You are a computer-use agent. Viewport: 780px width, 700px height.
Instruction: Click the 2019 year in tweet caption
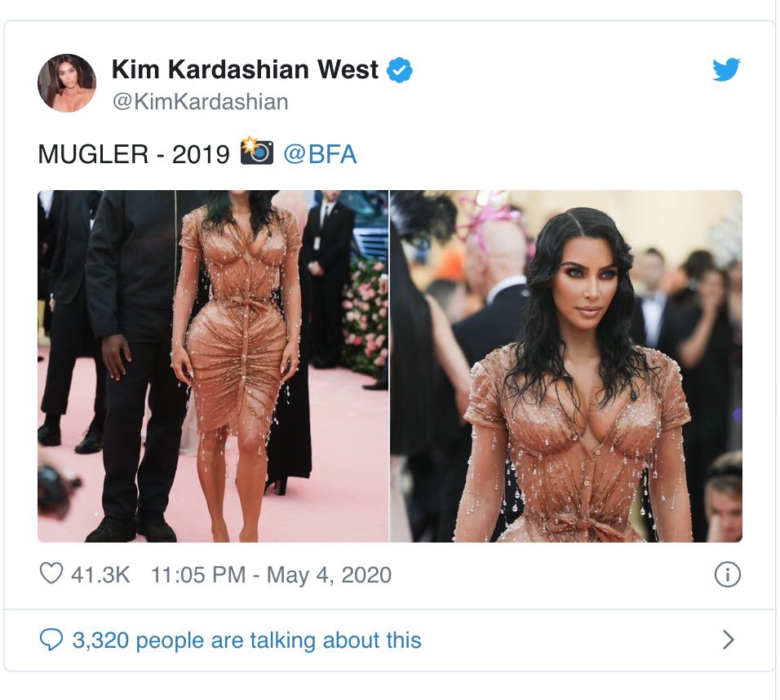[201, 154]
